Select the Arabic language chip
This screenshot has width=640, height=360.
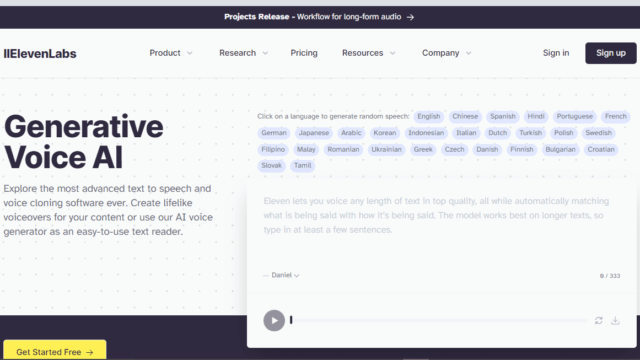click(x=351, y=133)
